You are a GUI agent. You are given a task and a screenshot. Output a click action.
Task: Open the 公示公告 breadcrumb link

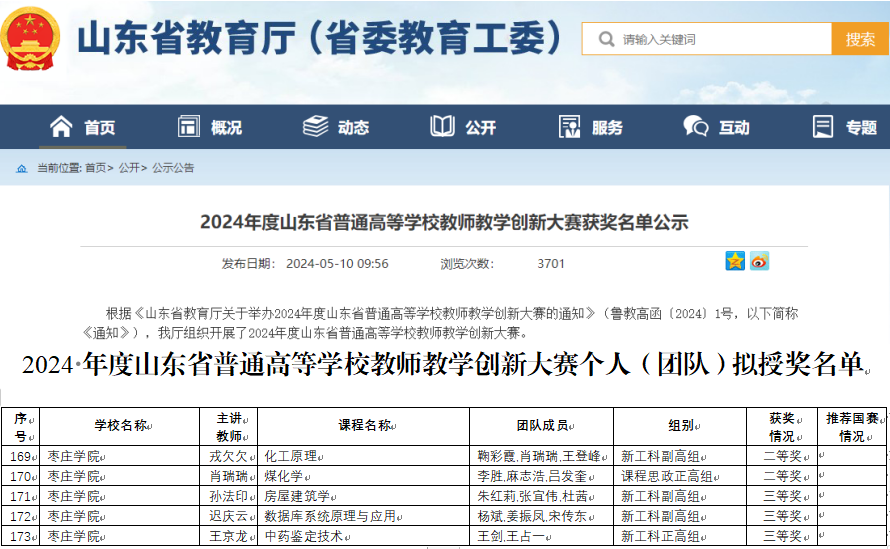coord(173,169)
